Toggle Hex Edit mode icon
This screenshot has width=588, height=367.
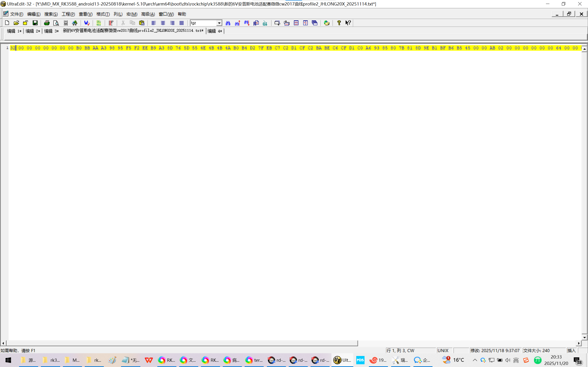tap(99, 23)
